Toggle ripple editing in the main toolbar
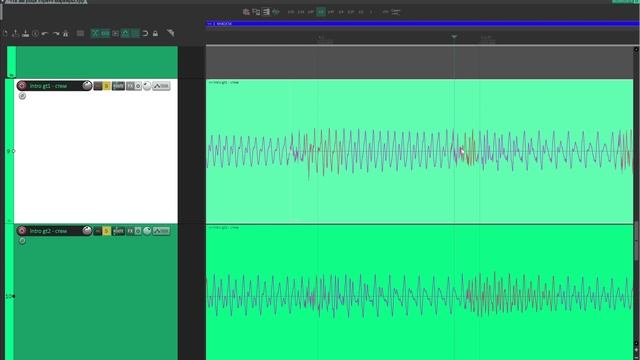The image size is (640, 360). tap(116, 33)
